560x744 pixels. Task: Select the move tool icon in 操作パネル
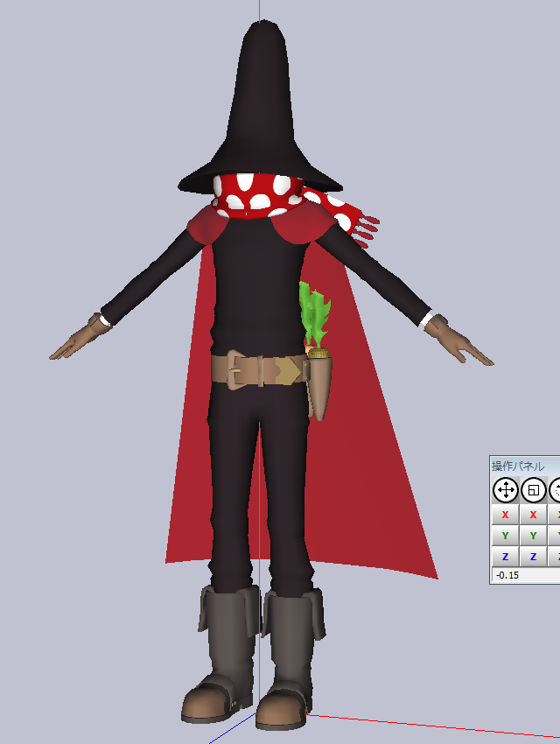(x=506, y=490)
